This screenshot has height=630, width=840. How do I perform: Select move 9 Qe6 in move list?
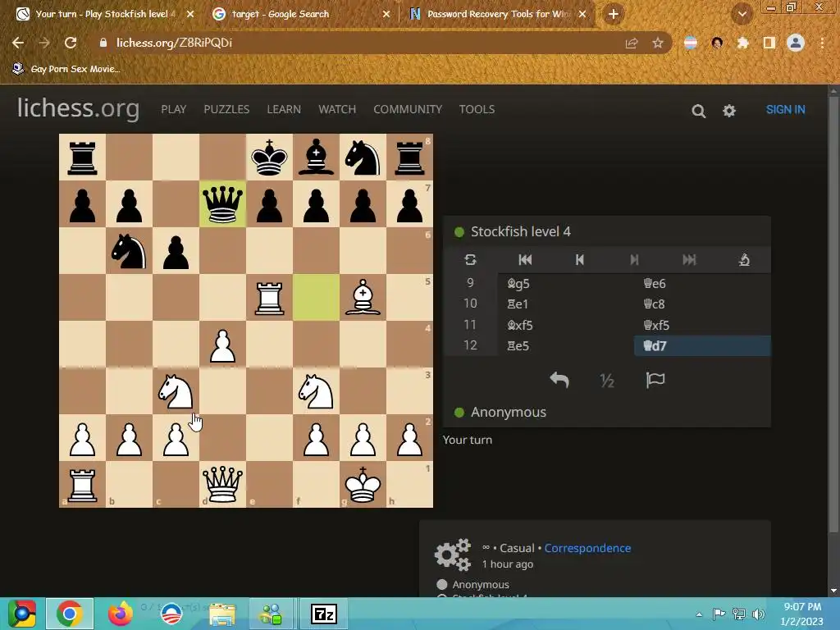click(x=702, y=283)
